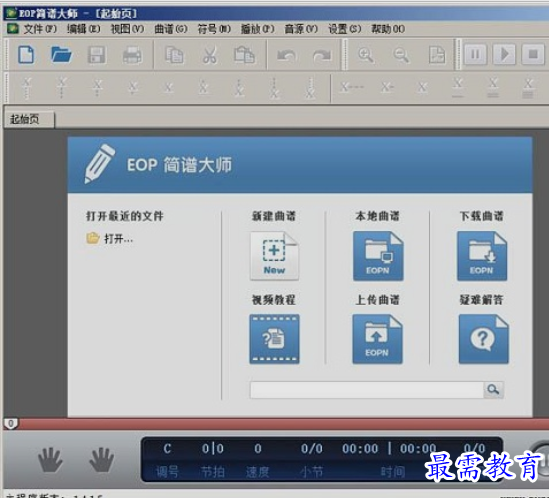Click the 速度 tempo display
The height and width of the screenshot is (498, 549).
[258, 449]
